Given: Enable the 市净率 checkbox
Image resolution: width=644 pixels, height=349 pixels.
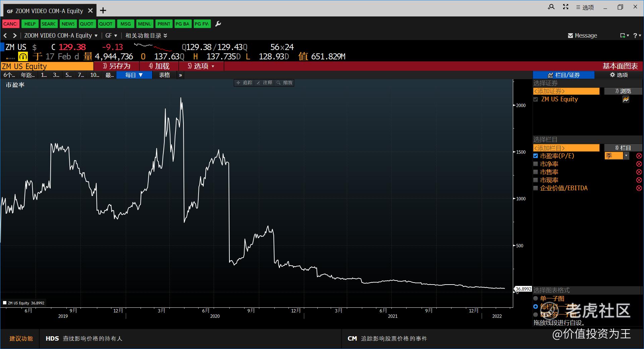Looking at the screenshot, I should click(536, 164).
